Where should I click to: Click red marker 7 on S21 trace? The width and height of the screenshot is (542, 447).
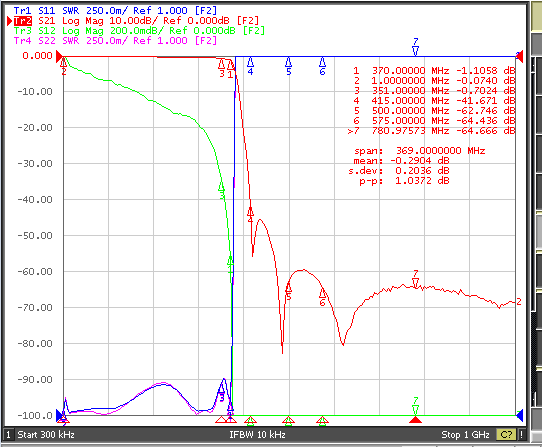pyautogui.click(x=415, y=279)
